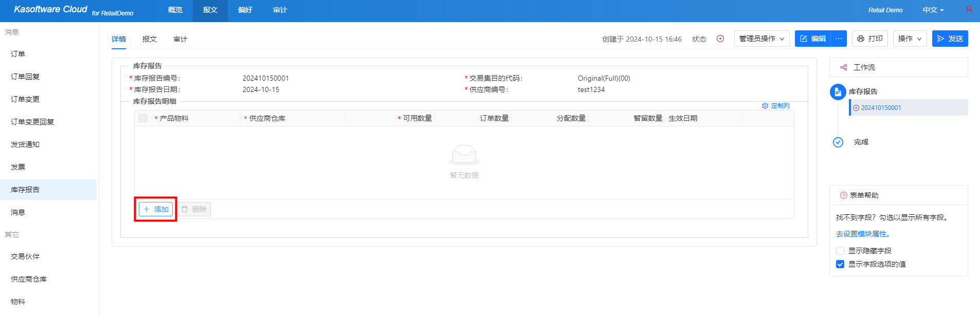Screen dimensions: 980x316
Task: Click the completed checkmark workflow icon
Action: [838, 142]
